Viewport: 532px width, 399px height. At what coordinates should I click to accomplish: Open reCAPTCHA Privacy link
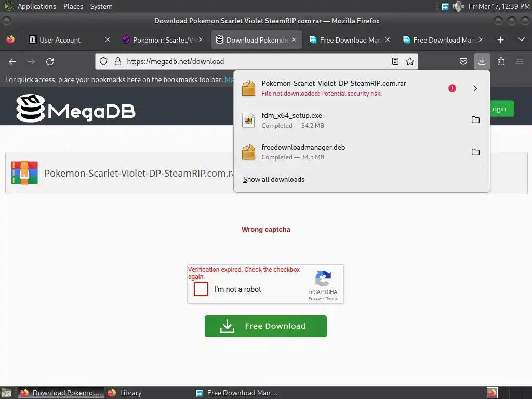coord(315,299)
